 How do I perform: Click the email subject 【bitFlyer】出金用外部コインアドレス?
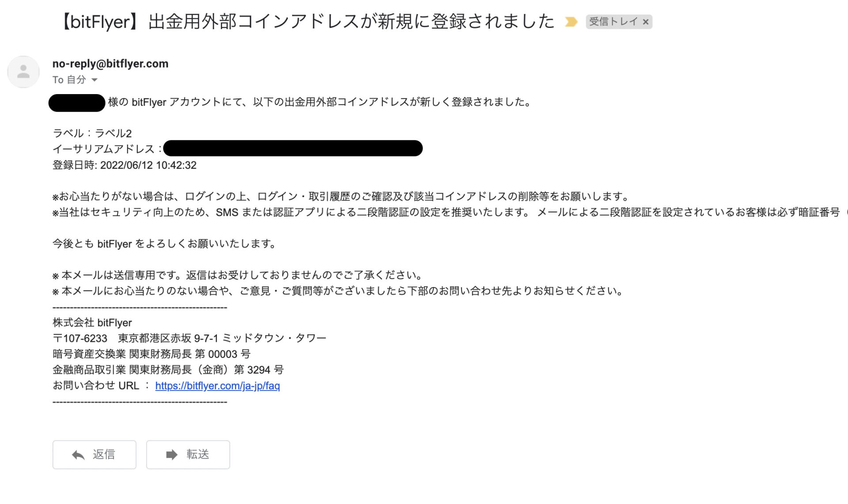point(306,22)
